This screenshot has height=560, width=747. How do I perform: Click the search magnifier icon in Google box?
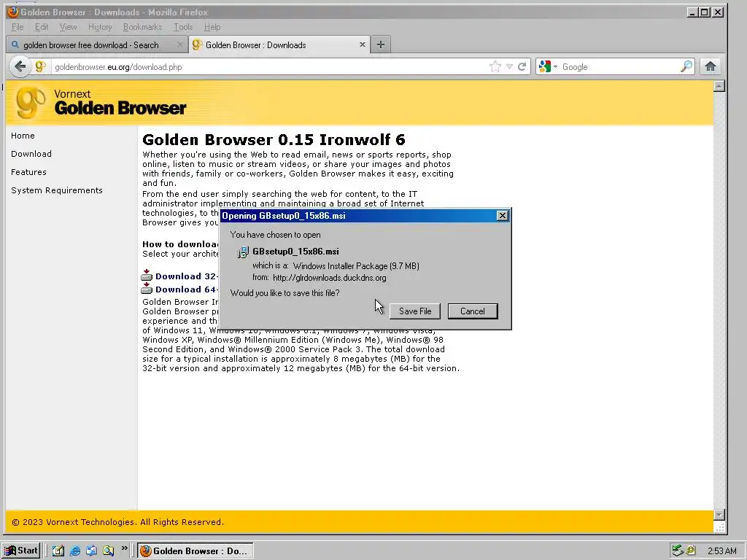point(686,66)
